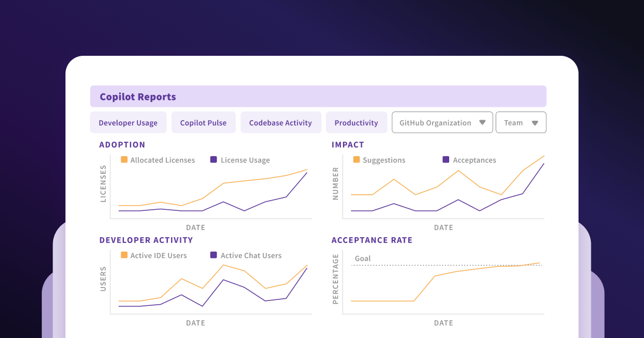The image size is (644, 338).
Task: Click the Suggestions orange legend swatch
Action: [356, 160]
